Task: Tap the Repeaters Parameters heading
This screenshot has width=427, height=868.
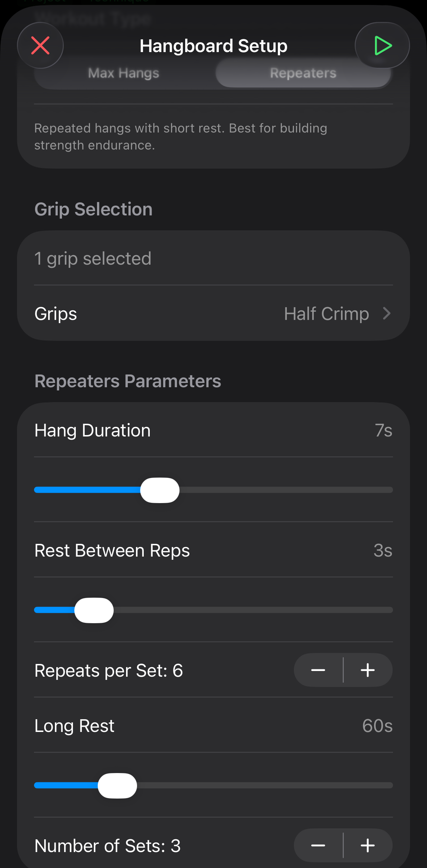Action: 128,381
